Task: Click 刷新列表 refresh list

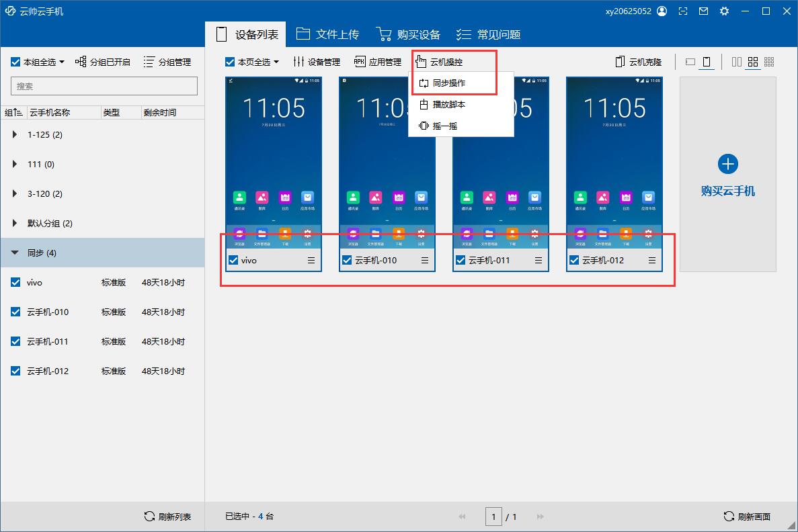Action: point(167,517)
